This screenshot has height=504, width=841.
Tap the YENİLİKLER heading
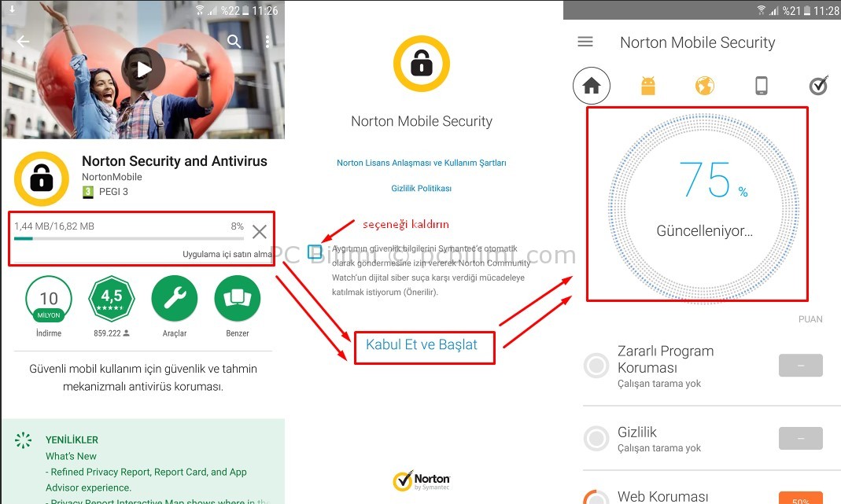click(72, 440)
